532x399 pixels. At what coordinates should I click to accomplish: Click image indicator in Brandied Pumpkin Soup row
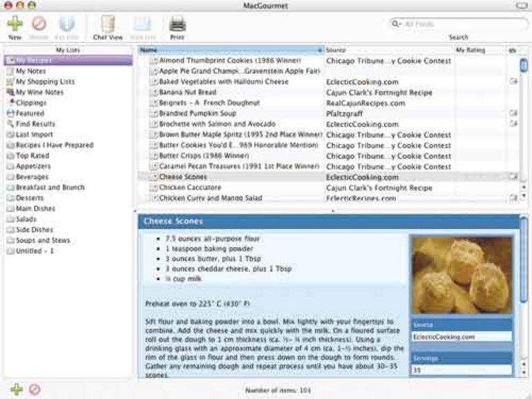(x=513, y=113)
